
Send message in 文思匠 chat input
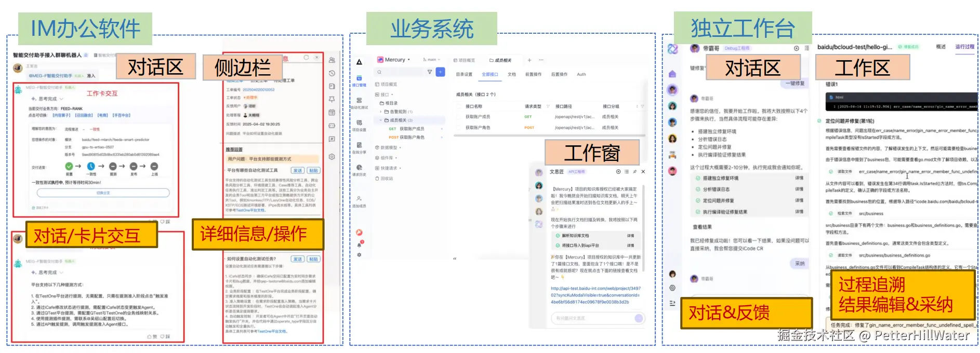[x=639, y=318]
